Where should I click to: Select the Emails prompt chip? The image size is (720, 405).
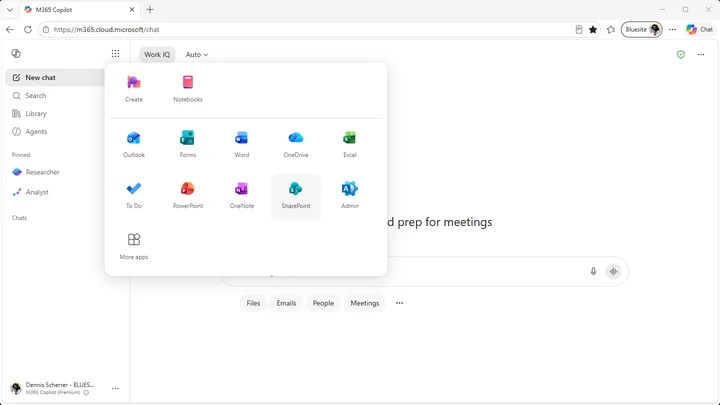286,303
